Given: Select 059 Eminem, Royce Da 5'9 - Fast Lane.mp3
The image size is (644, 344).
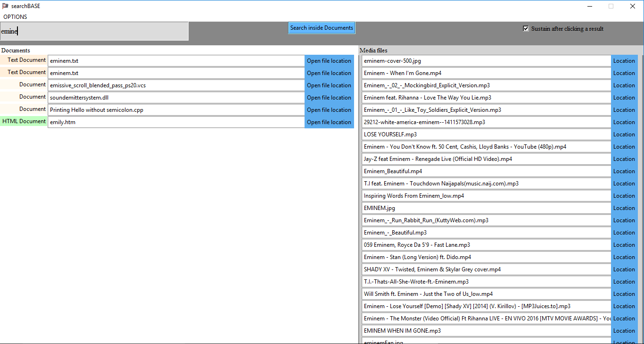Looking at the screenshot, I should tap(487, 245).
